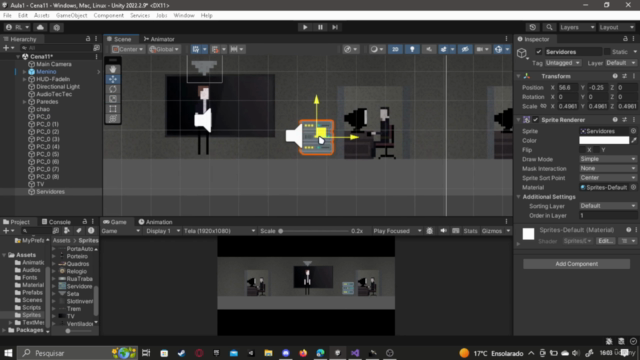Select the TV object in the Hierarchy
The height and width of the screenshot is (360, 640).
click(40, 184)
